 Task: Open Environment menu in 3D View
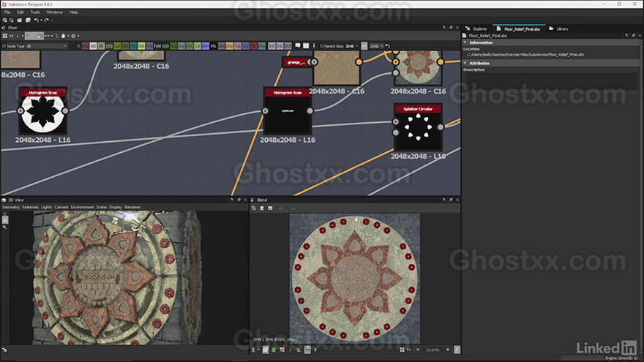coord(82,207)
